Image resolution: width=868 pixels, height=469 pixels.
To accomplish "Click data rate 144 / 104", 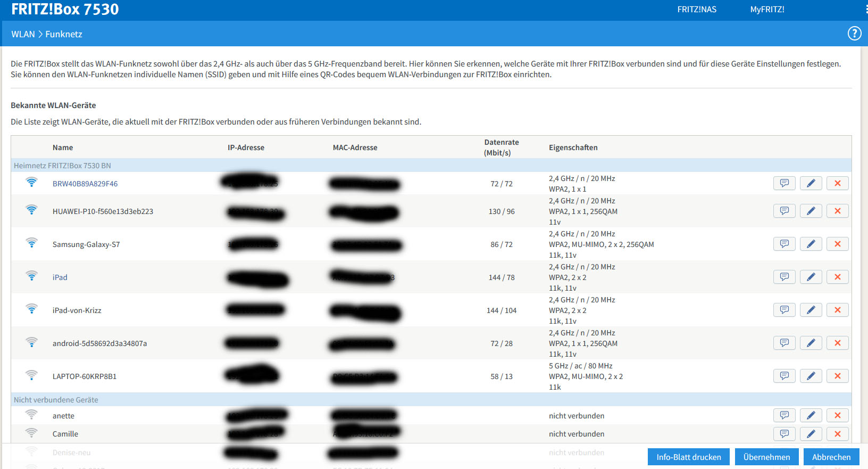I will point(502,310).
